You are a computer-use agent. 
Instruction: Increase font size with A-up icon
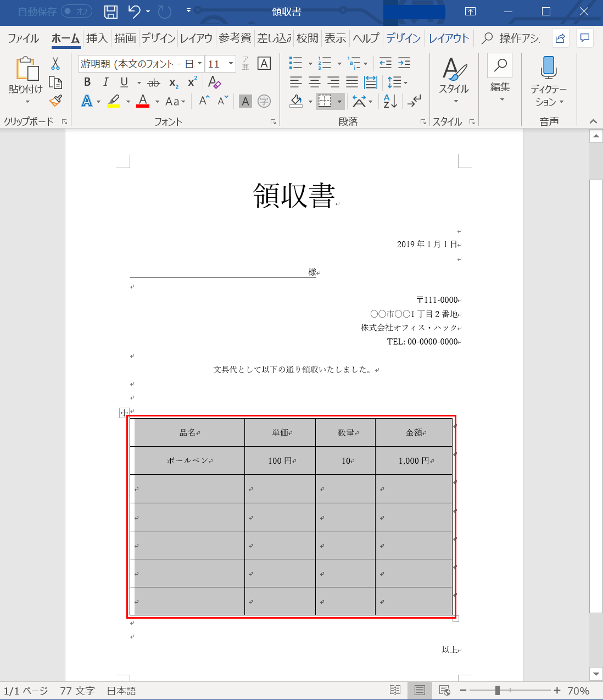pos(204,101)
